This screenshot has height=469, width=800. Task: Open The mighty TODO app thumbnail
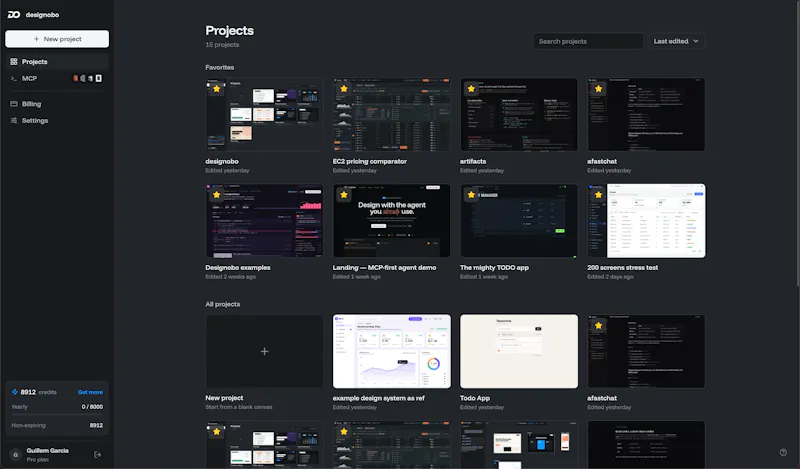[x=519, y=220]
